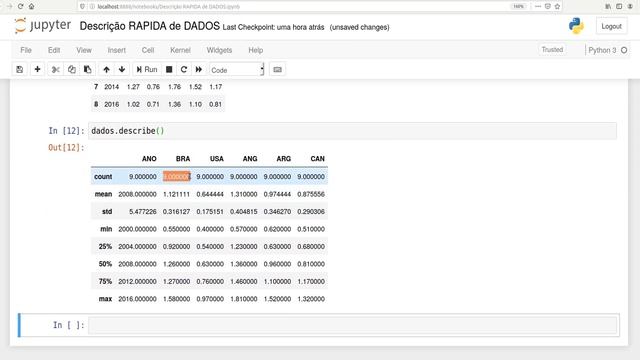
Task: Open the Kernel menu
Action: tap(180, 50)
